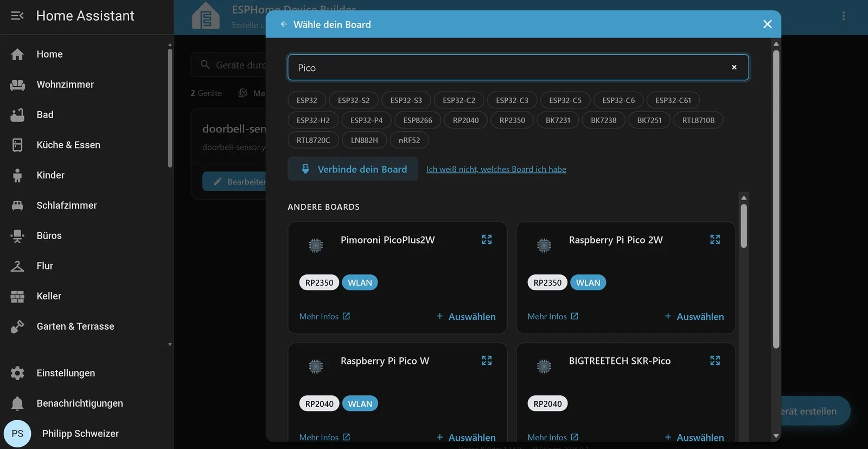Open the Home dashboard in sidebar
Screen dimensions: 868x449
87,54
